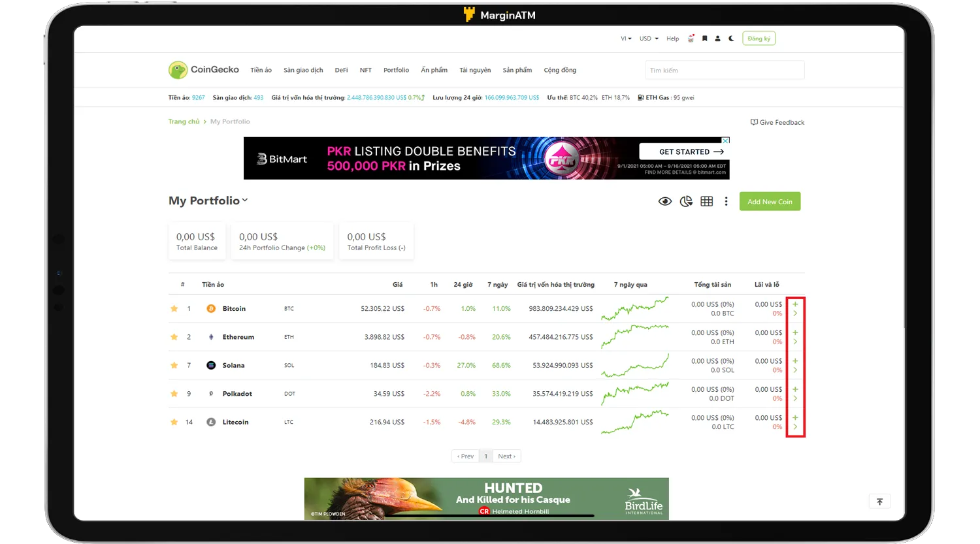
Task: Open the Cộng đồng menu
Action: coord(560,70)
